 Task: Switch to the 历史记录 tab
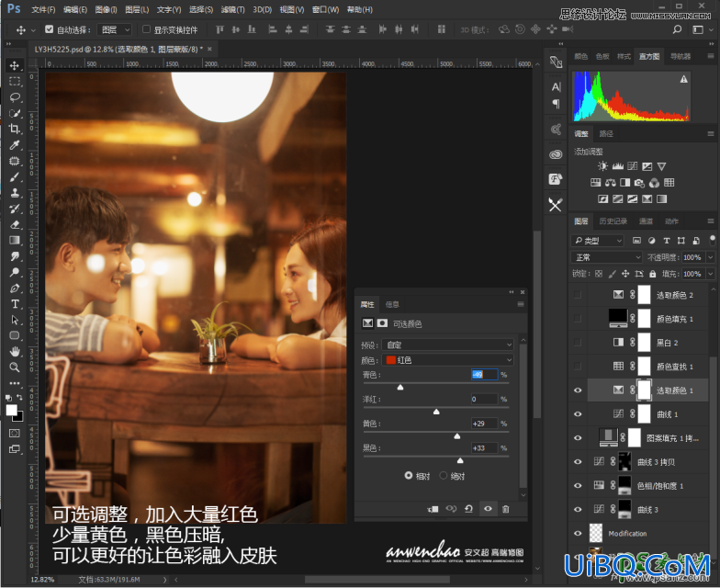613,220
